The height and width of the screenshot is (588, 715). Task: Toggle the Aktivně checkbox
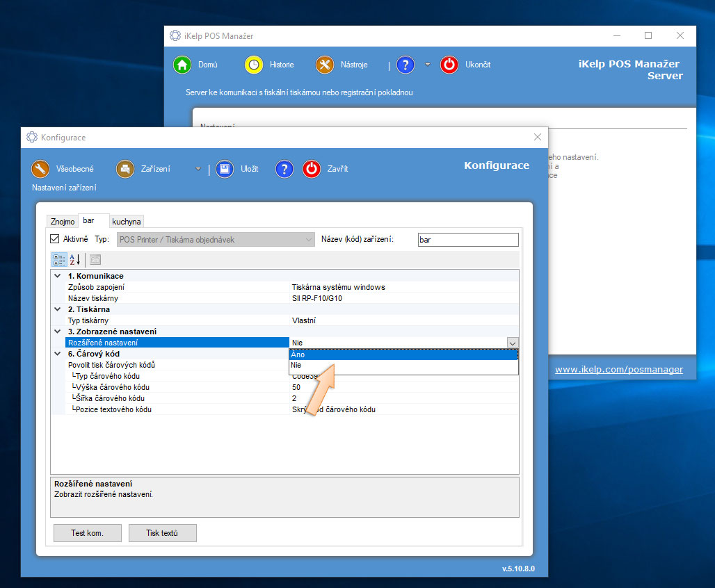55,239
